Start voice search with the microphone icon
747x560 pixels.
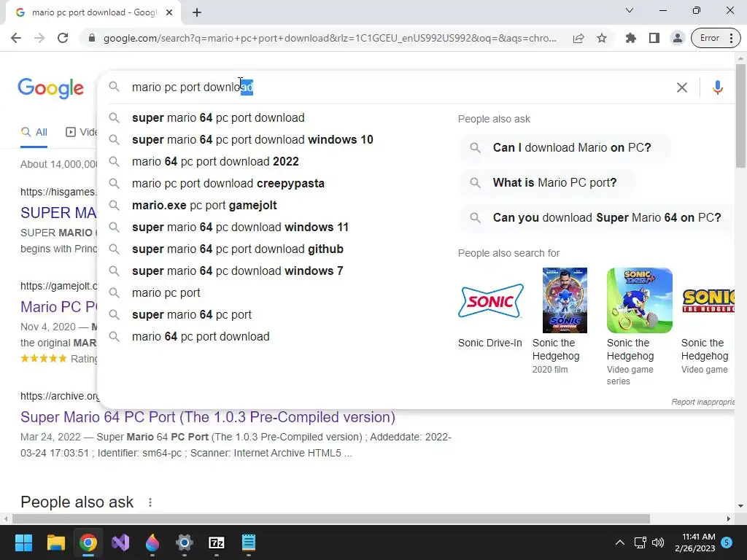(x=718, y=87)
